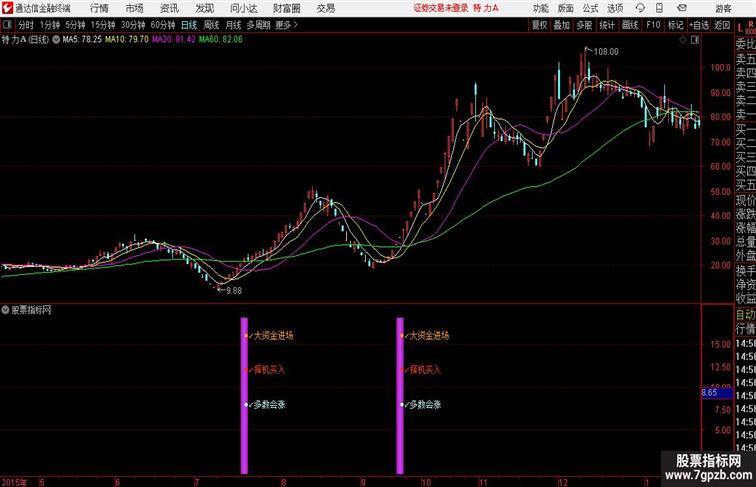Open the 选项 menu
This screenshot has width=756, height=487.
tap(615, 8)
